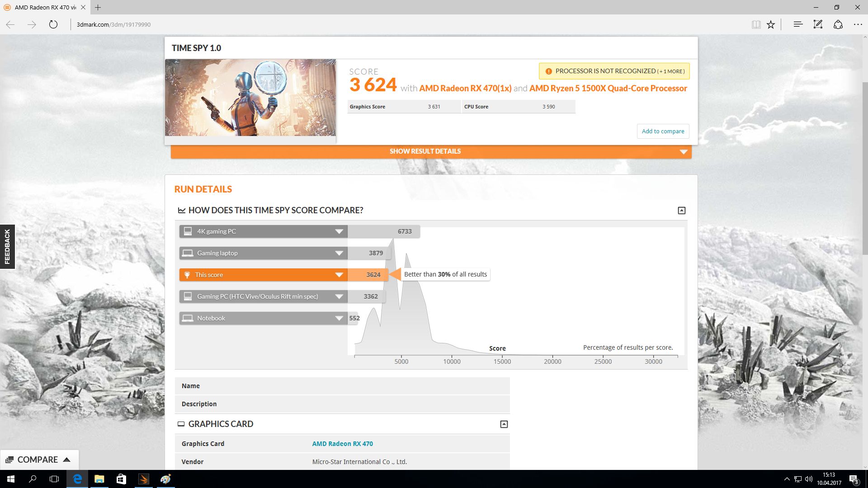Collapse the Graphics Card section toggle

[x=504, y=424]
